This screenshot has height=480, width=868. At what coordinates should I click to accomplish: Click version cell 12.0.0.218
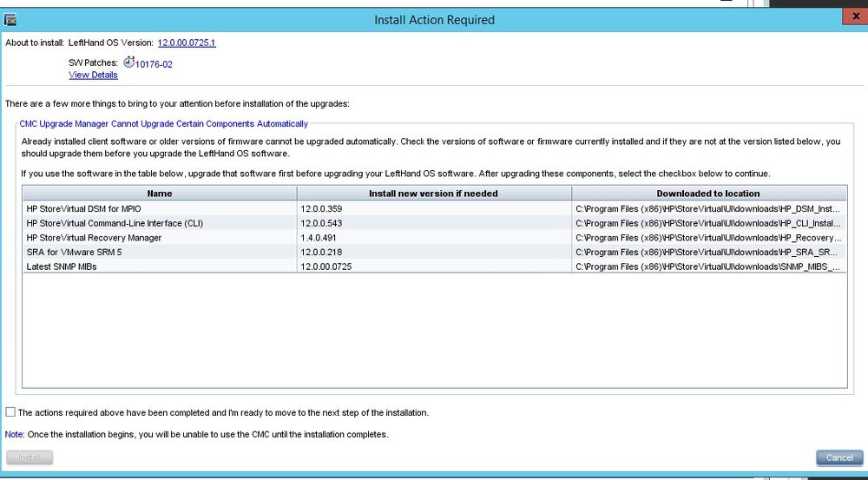[x=434, y=252]
